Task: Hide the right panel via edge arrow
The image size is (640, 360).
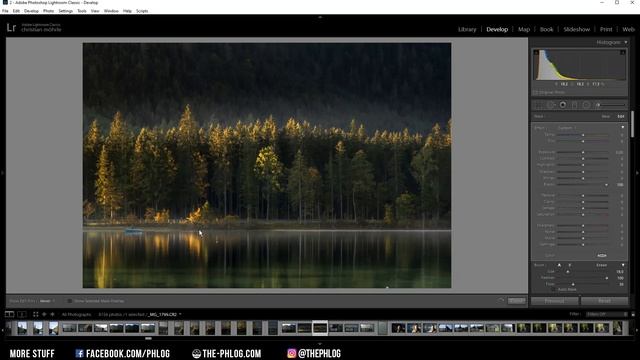Action: point(638,173)
